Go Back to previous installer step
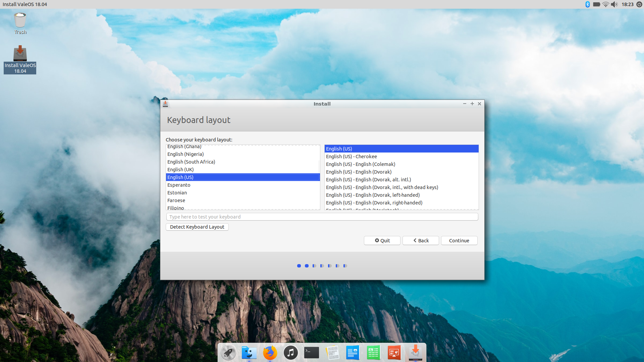644x362 pixels. point(421,241)
